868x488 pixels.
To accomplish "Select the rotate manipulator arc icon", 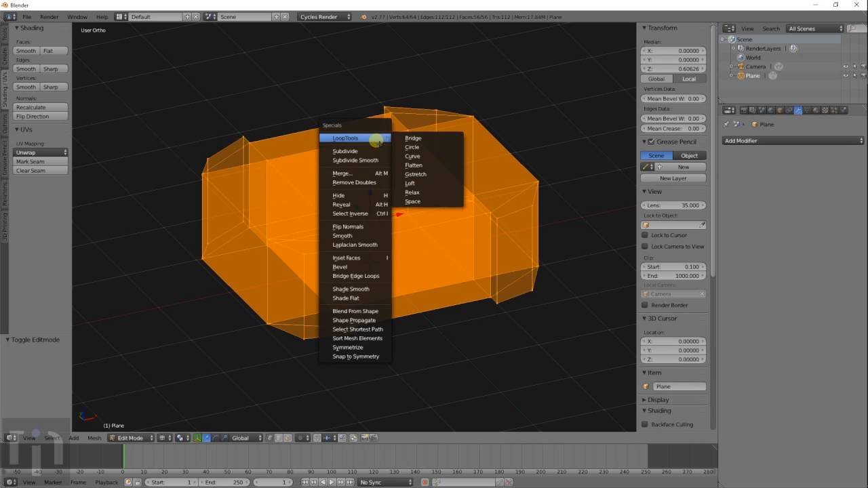I will tap(216, 438).
